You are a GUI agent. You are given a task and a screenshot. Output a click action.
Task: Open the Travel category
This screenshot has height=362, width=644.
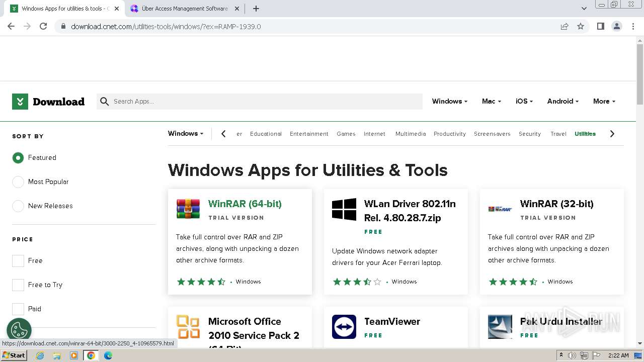[558, 134]
